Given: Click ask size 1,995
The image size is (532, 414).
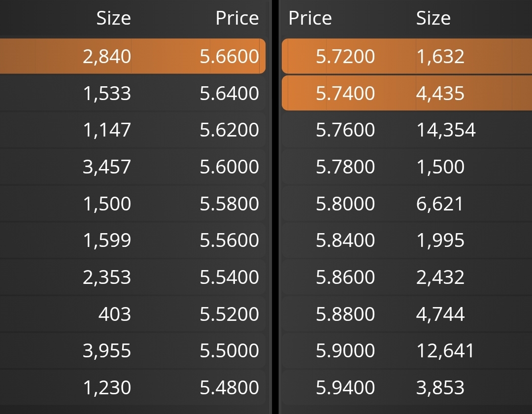Looking at the screenshot, I should [440, 241].
